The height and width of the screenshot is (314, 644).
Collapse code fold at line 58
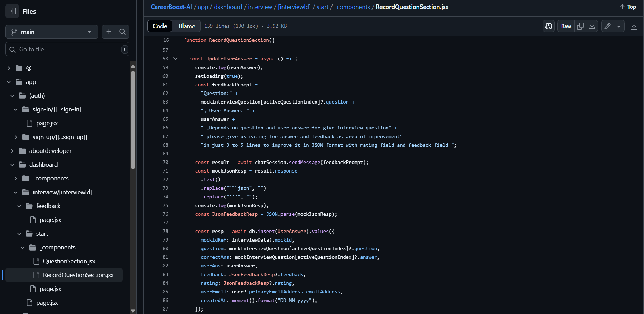point(175,59)
